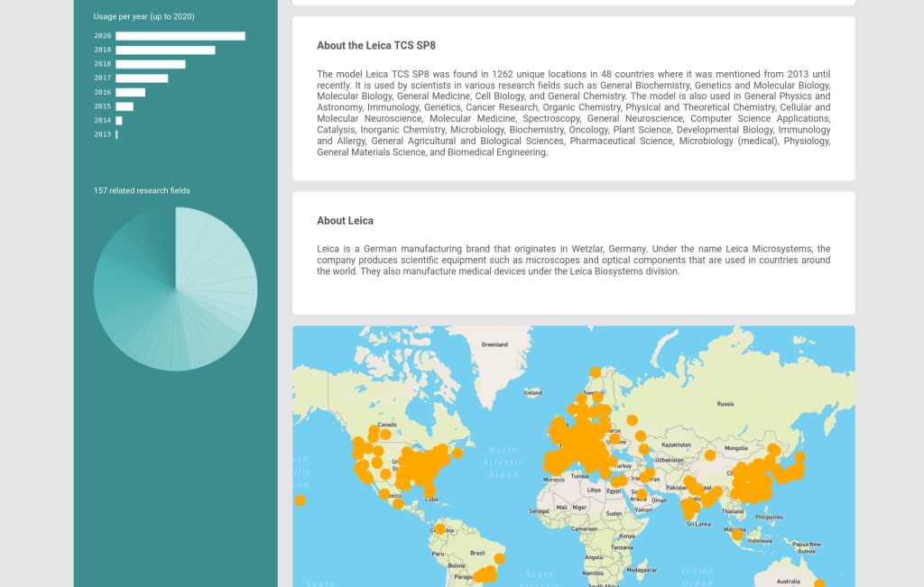The image size is (924, 587).
Task: Click the Kazakhstan label on map
Action: [677, 445]
